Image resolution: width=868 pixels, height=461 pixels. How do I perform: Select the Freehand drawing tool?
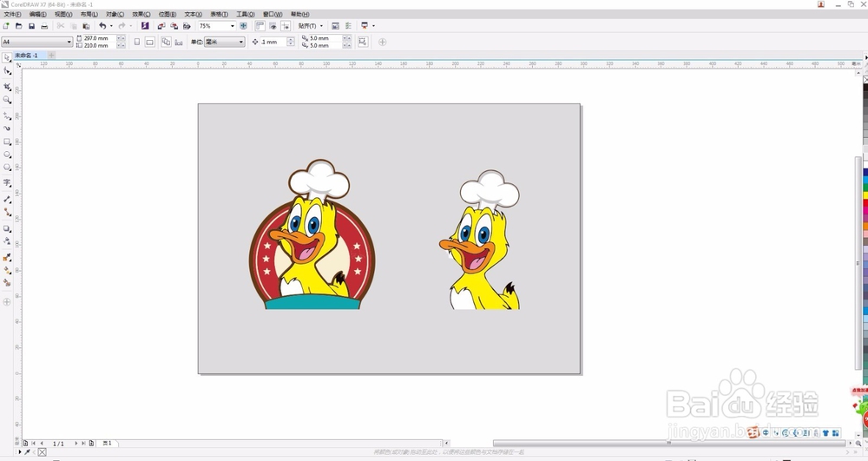click(7, 115)
